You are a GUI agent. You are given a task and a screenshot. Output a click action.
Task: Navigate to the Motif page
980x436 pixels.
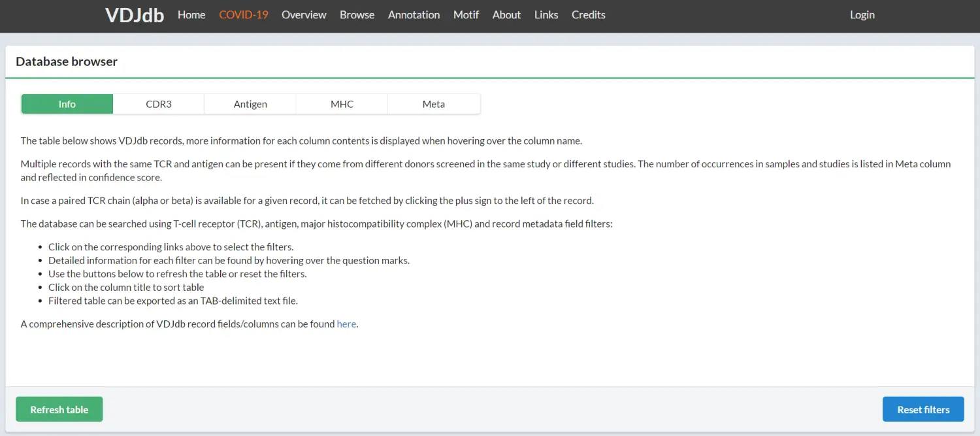tap(466, 14)
